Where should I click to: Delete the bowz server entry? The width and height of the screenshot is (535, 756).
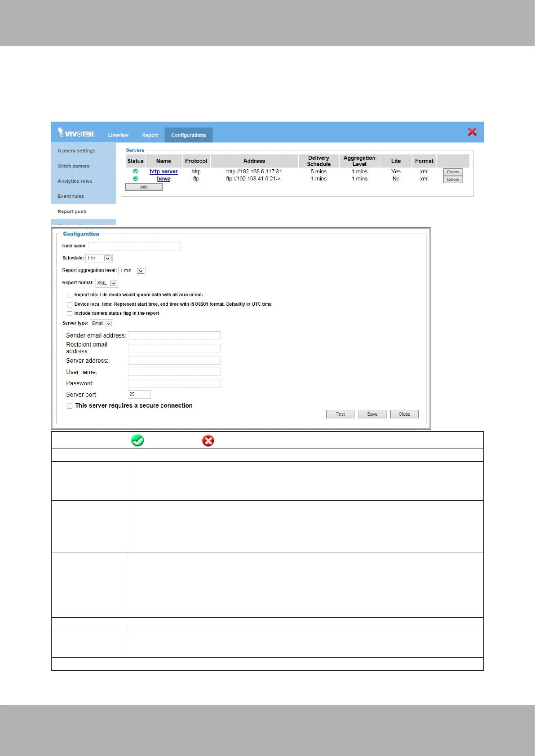coord(453,180)
